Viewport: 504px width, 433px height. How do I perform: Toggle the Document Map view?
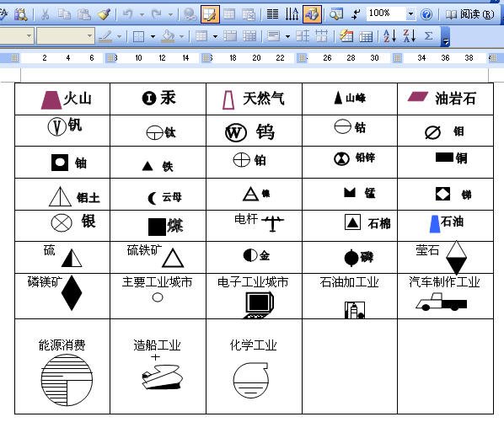336,14
